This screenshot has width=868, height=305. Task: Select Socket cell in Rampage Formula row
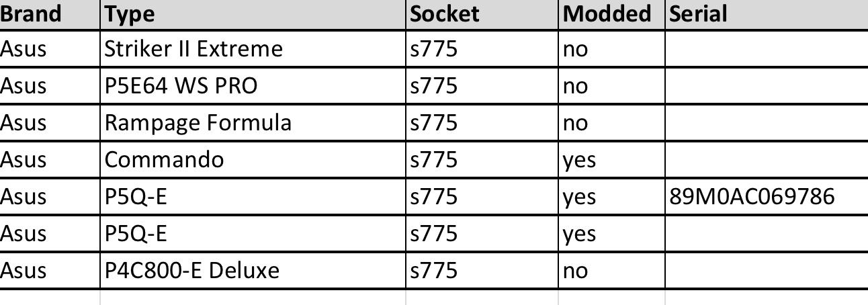pyautogui.click(x=482, y=122)
